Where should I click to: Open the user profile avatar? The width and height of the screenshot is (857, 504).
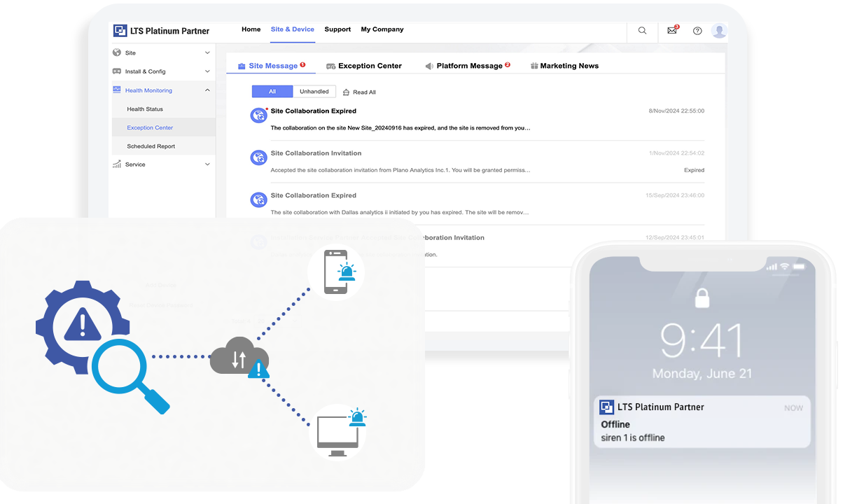718,31
